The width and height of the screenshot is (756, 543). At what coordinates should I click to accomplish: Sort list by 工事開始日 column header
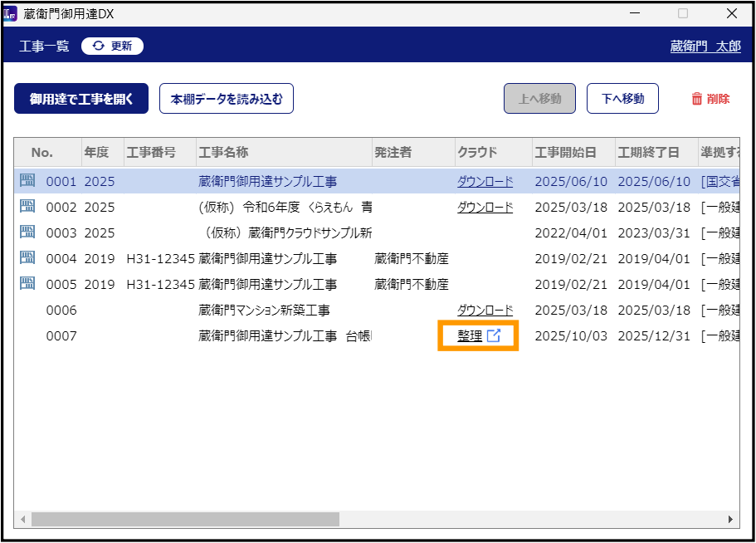pyautogui.click(x=565, y=153)
